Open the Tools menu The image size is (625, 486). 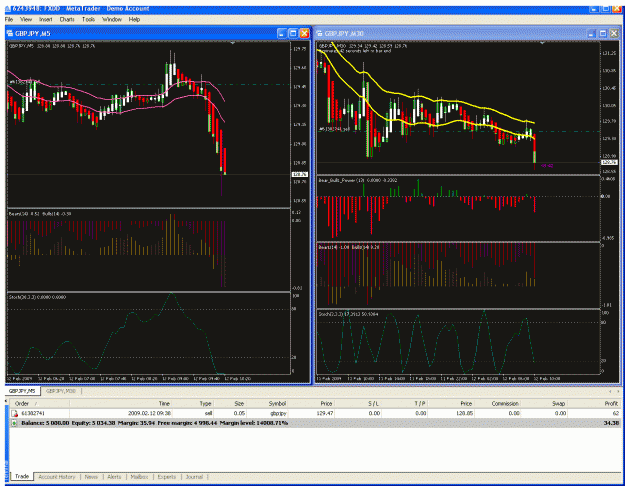coord(88,19)
